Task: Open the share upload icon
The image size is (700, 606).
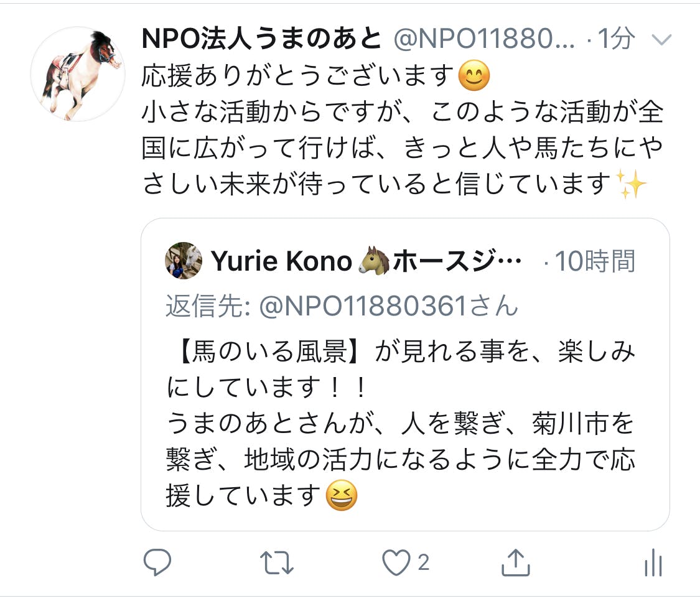Action: (x=516, y=562)
